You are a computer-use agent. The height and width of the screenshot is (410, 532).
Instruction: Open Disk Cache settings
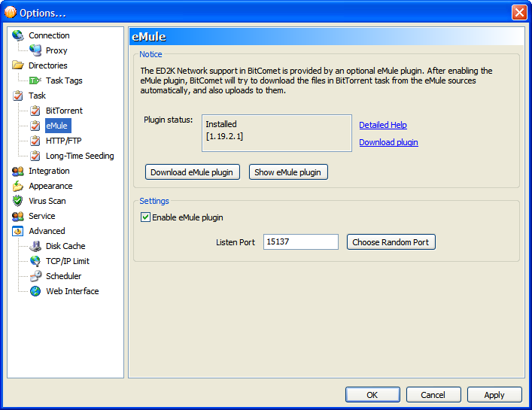coord(65,246)
